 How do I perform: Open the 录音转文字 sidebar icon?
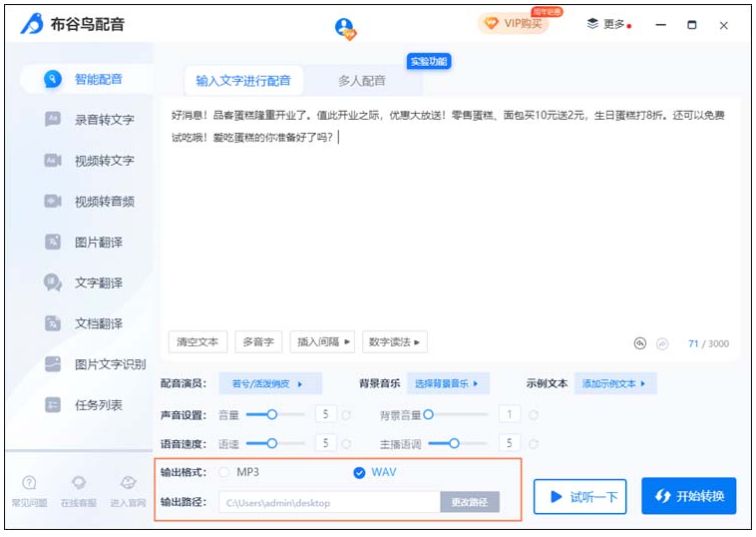click(53, 119)
